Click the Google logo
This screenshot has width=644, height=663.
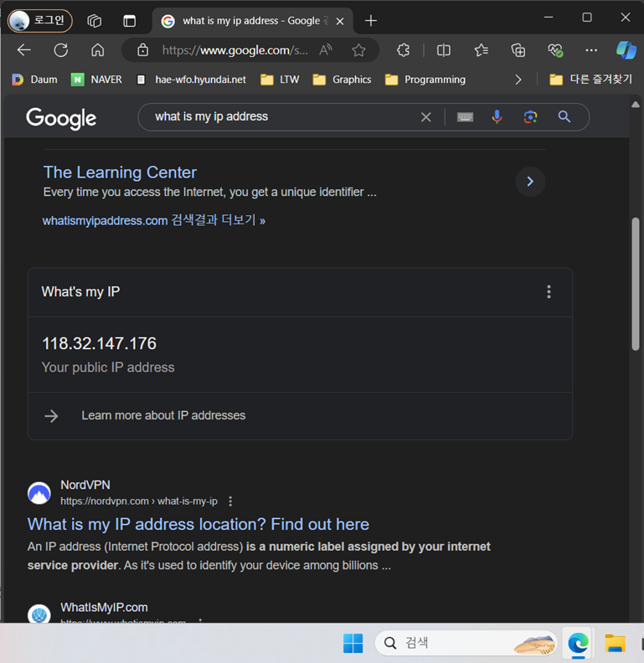click(x=61, y=118)
